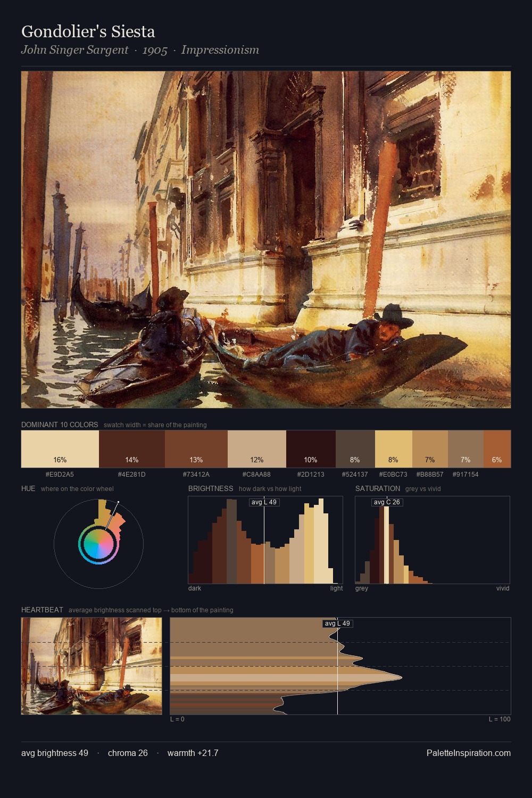
Task: Click the hex code #2D1213
Action: (311, 475)
